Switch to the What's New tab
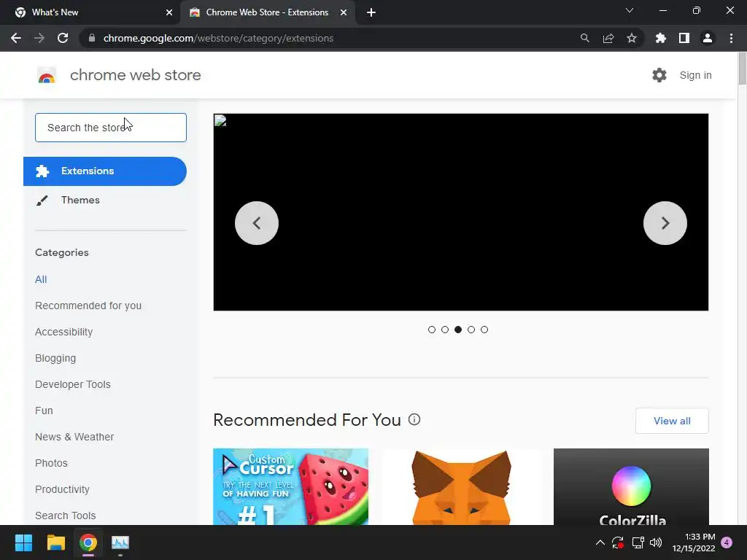The image size is (747, 560). click(90, 12)
